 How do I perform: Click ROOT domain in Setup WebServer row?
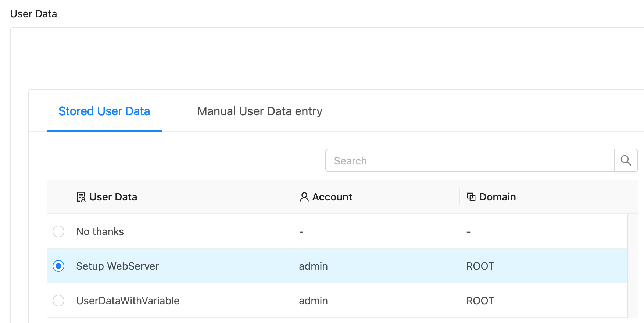coord(480,266)
